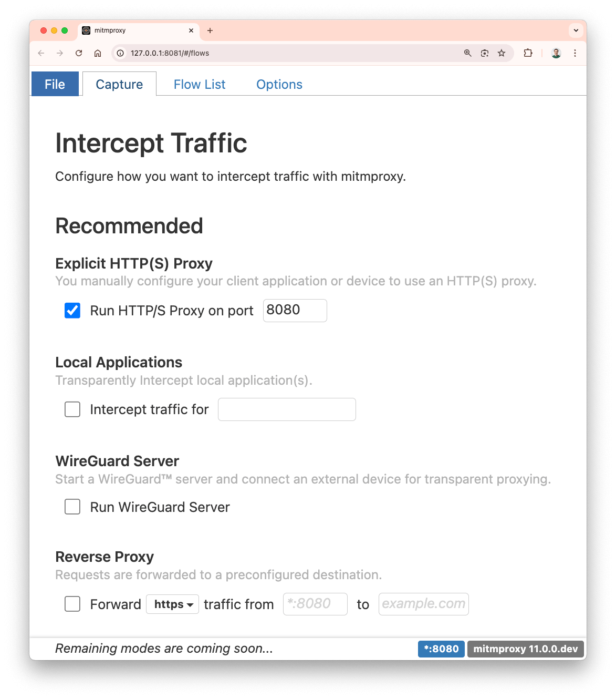The width and height of the screenshot is (616, 699).
Task: Close the mitmproxy browser tab
Action: pos(191,30)
